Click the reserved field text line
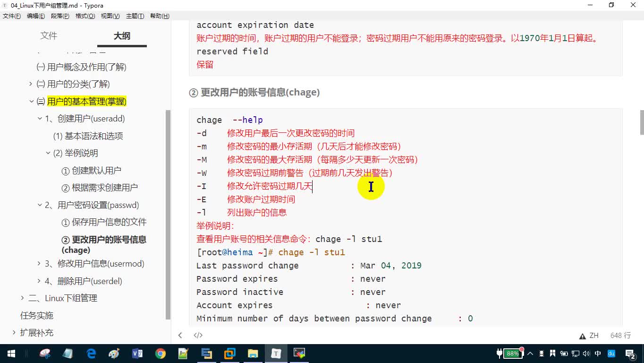Viewport: 644px width, 363px height. pos(232,52)
